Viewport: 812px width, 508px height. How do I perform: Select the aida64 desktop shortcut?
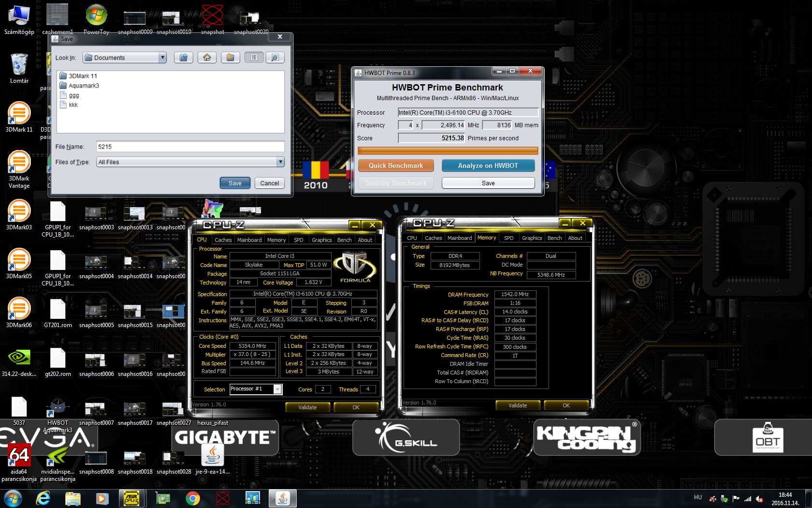[19, 462]
